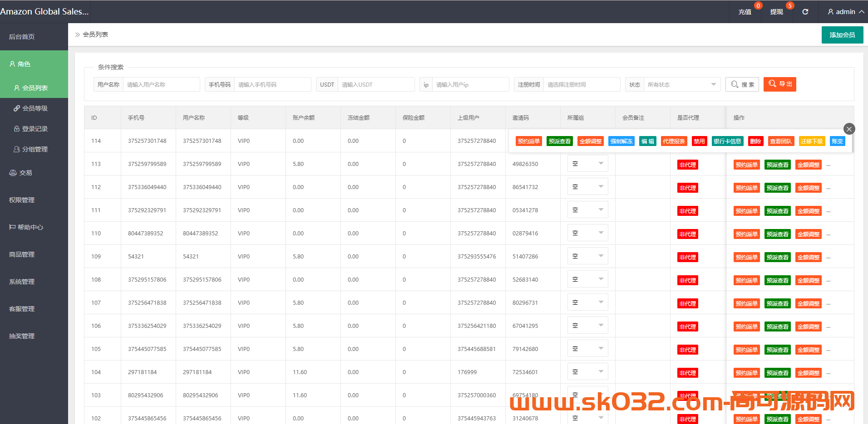Toggle 非代理 agent status for row 105
The height and width of the screenshot is (424, 868).
tap(687, 350)
